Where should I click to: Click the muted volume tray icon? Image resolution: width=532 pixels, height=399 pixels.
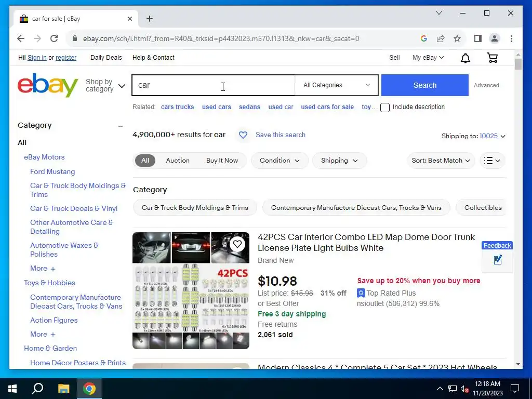464,389
